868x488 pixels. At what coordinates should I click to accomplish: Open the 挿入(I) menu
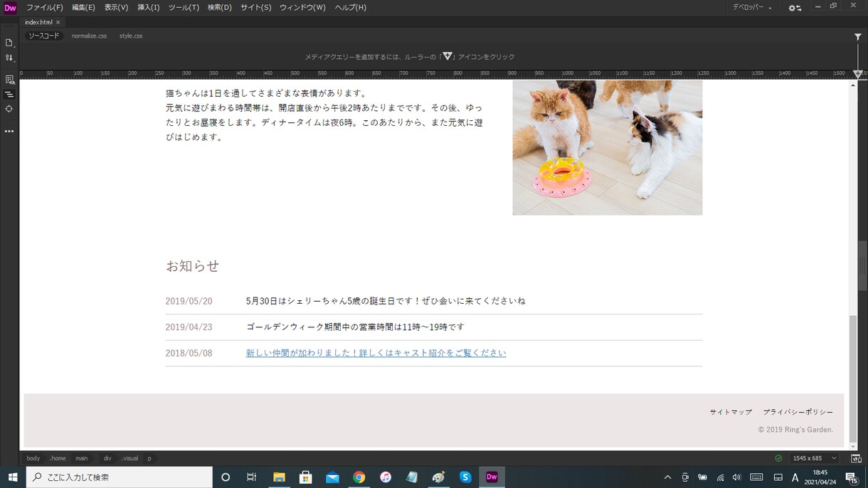tap(148, 7)
